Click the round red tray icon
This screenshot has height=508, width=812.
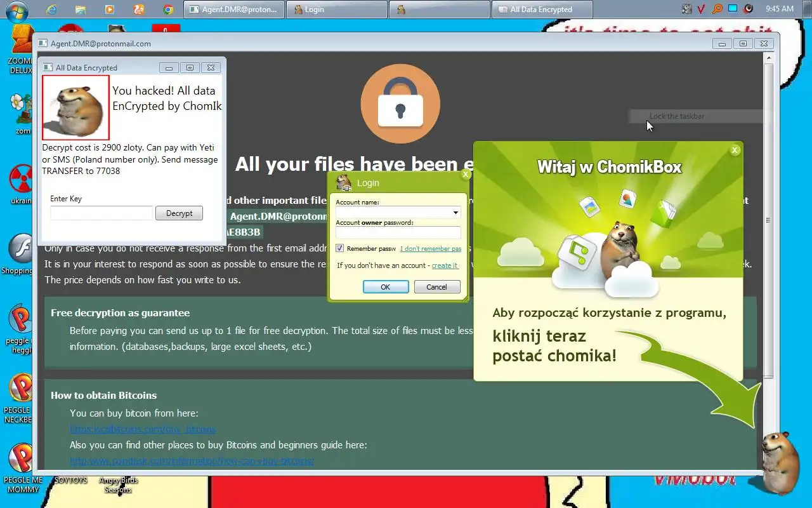tap(749, 9)
